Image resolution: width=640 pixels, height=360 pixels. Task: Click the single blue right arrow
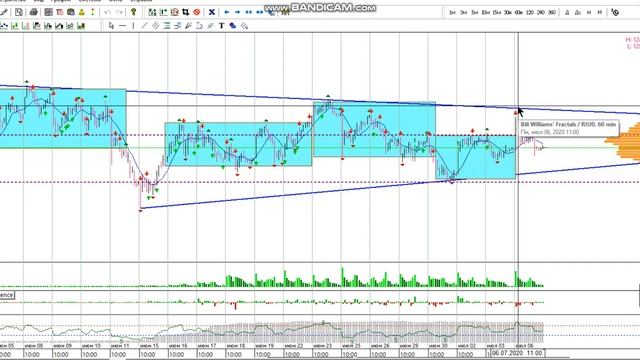tap(238, 12)
